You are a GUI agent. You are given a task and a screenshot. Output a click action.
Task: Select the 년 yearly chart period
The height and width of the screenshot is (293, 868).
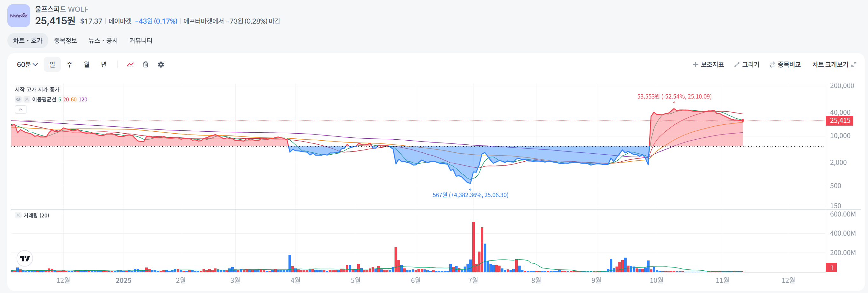104,64
